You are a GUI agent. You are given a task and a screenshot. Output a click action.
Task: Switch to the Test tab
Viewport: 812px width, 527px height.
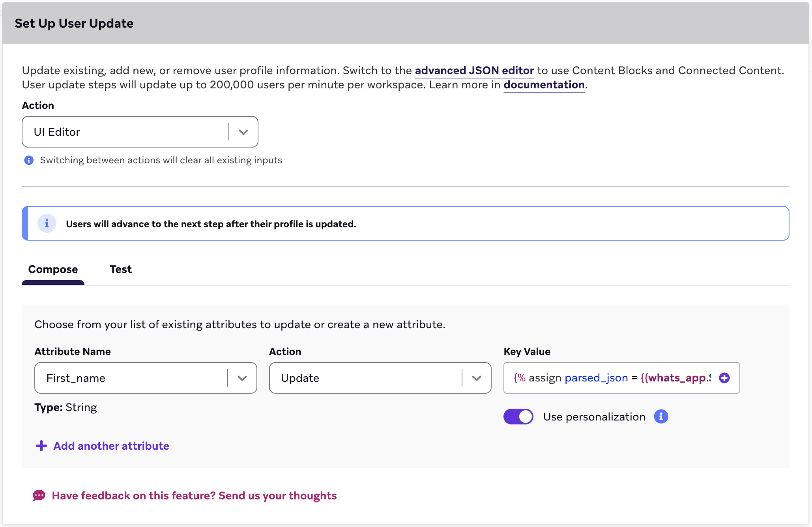121,269
